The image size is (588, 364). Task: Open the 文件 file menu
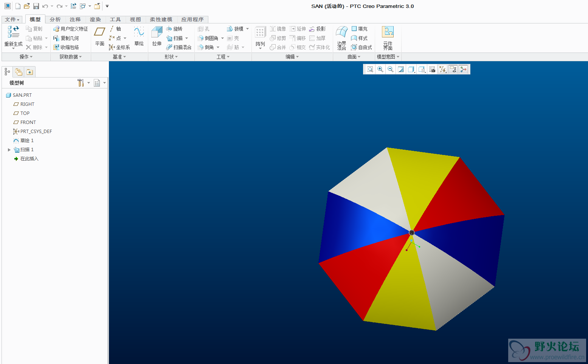tap(12, 19)
